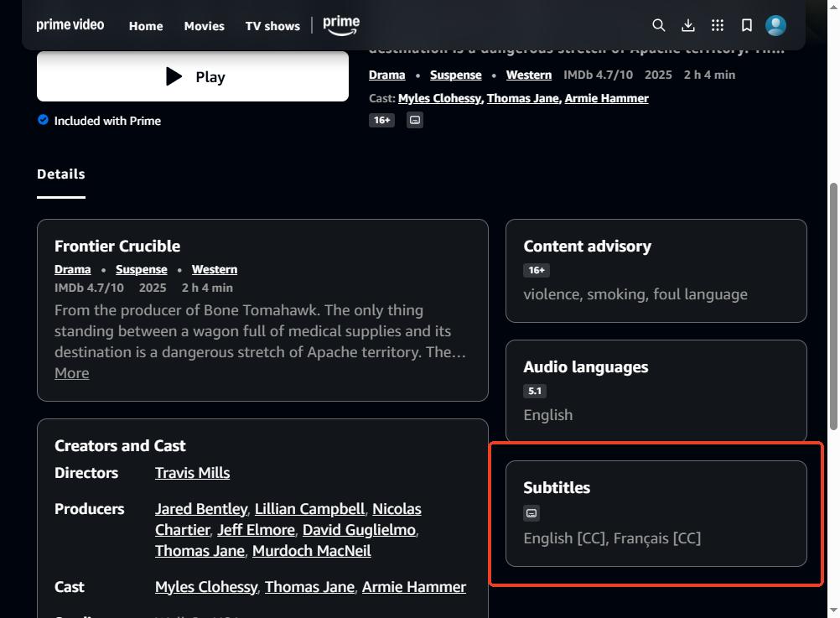Open Thomas Jane in Cast row below Producers

tap(309, 587)
